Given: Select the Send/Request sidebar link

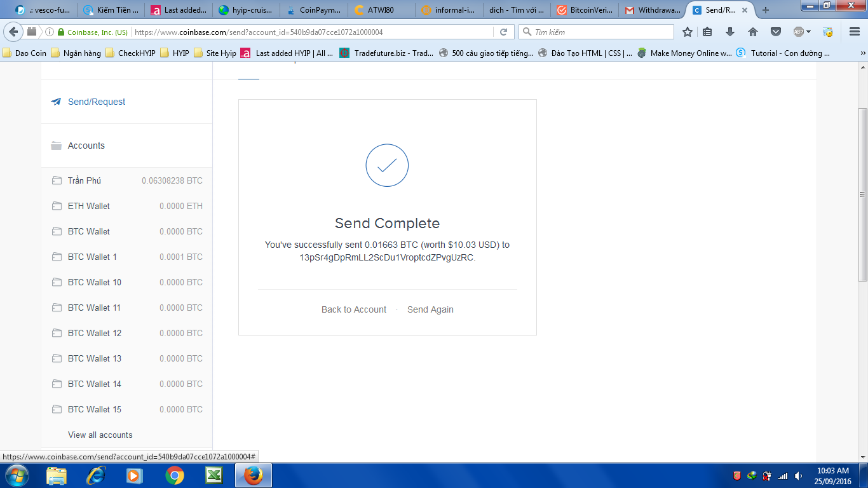Looking at the screenshot, I should pos(97,102).
